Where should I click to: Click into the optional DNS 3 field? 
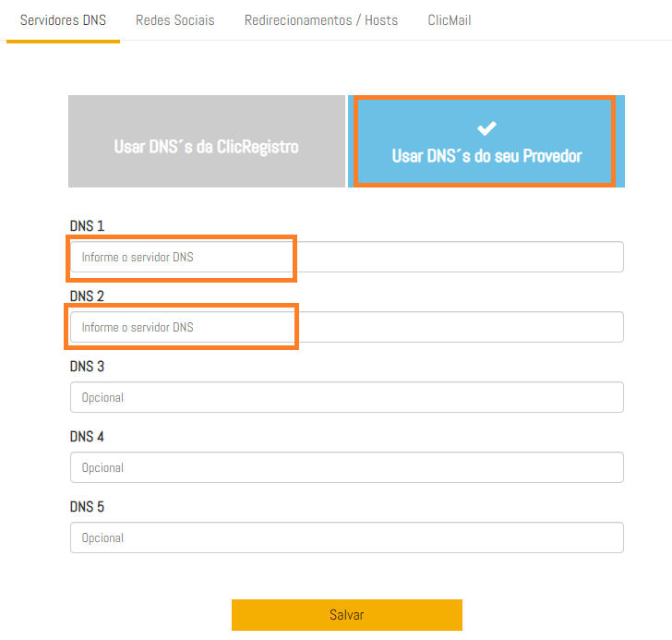pyautogui.click(x=346, y=397)
